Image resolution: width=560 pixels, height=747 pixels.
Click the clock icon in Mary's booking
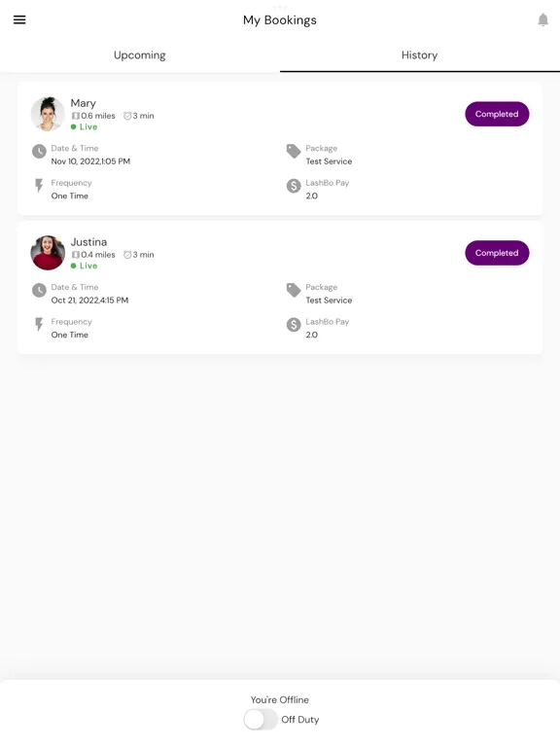click(39, 152)
